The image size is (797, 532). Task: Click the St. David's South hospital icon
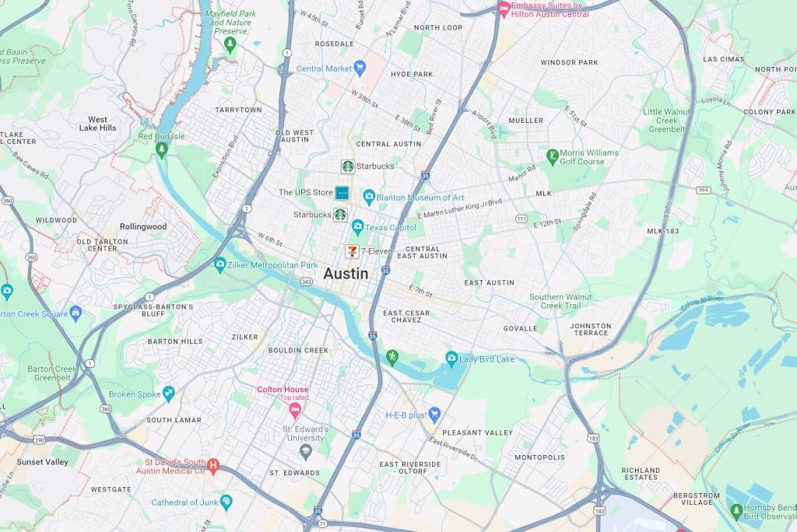point(213,465)
